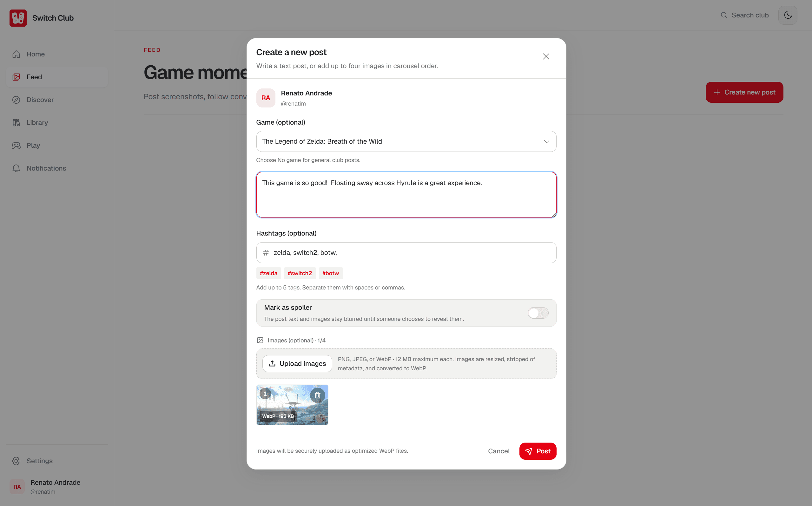This screenshot has width=812, height=506.
Task: Click 'Renato Andrade' name in dialog
Action: [307, 93]
